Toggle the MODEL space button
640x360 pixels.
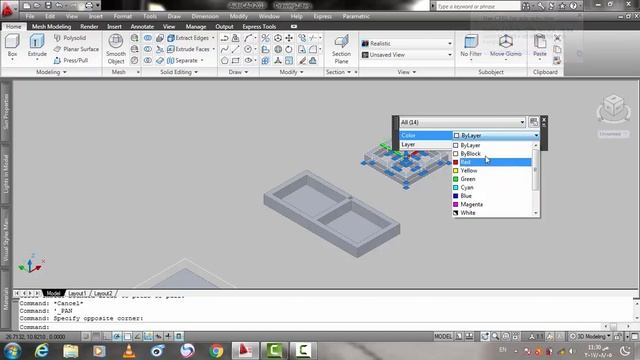tap(443, 336)
